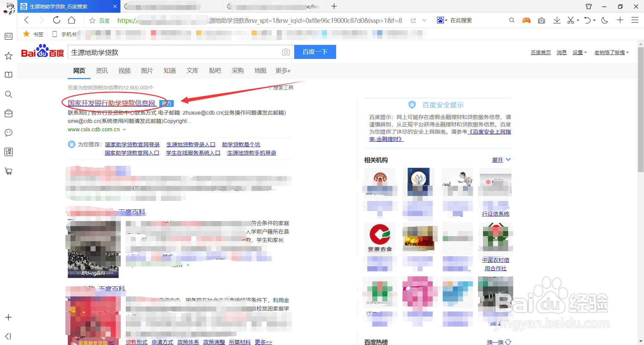This screenshot has height=345, width=644.
Task: Open the sidebar reading book icon
Action: tap(8, 75)
